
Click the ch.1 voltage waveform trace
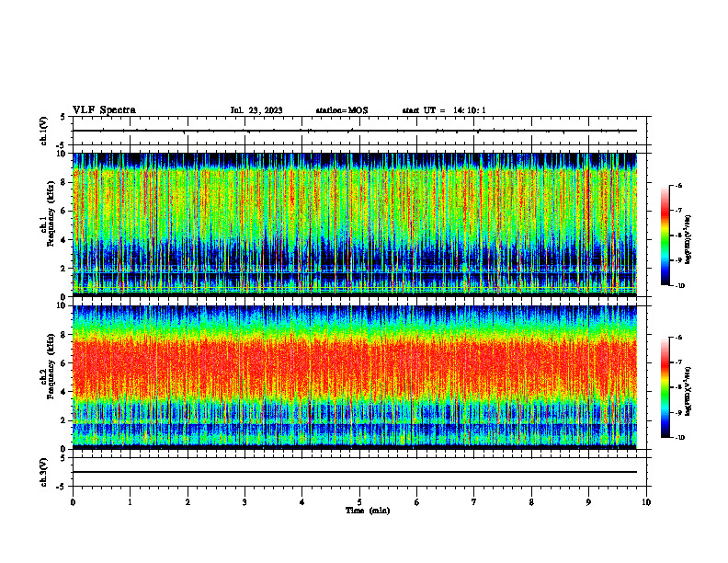pos(355,131)
